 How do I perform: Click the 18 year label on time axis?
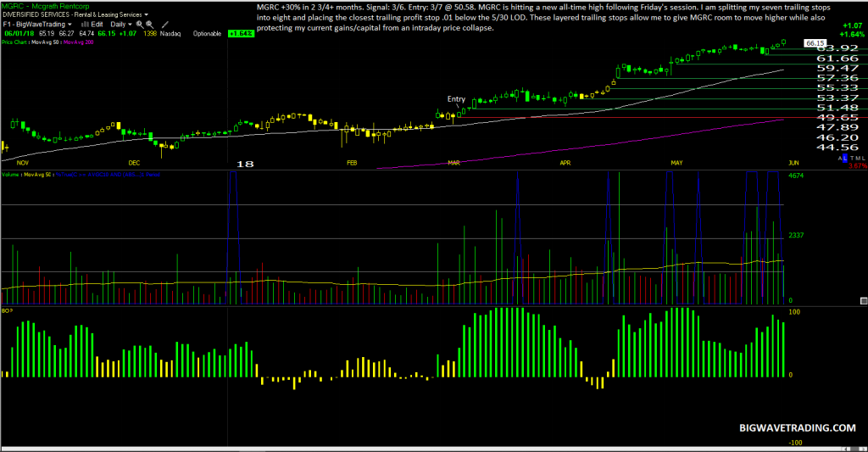tap(245, 164)
